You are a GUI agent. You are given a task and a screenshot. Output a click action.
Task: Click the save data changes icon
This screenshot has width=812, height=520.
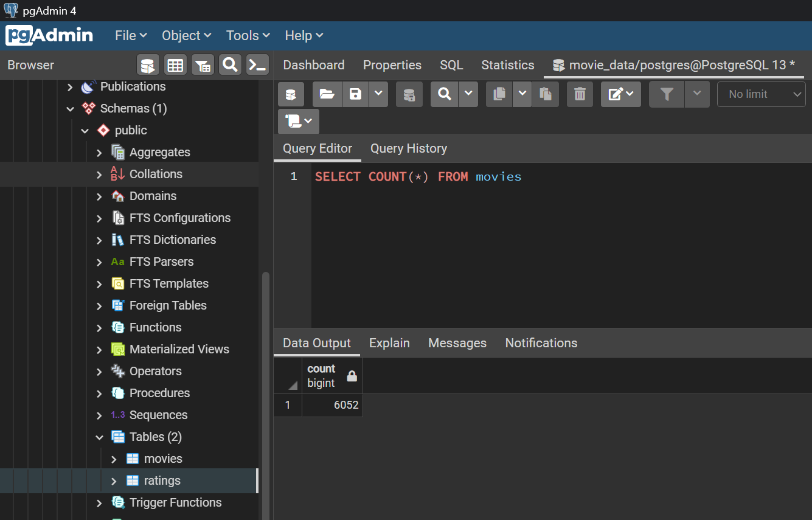pos(409,94)
